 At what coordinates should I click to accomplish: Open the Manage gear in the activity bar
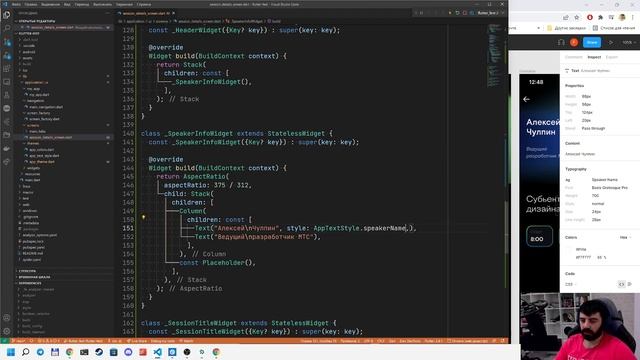pyautogui.click(x=7, y=331)
